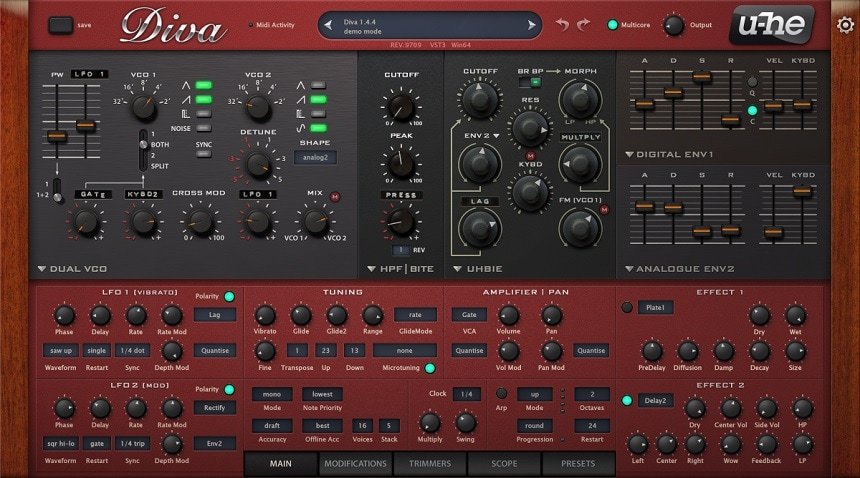Switch to the TRIMMERS tab
Image resolution: width=860 pixels, height=478 pixels.
click(430, 464)
